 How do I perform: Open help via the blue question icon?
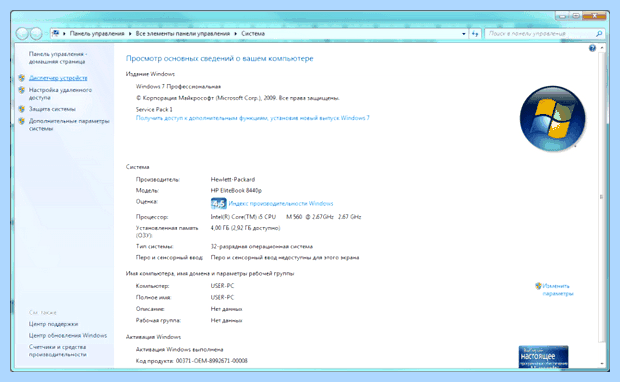[x=592, y=48]
